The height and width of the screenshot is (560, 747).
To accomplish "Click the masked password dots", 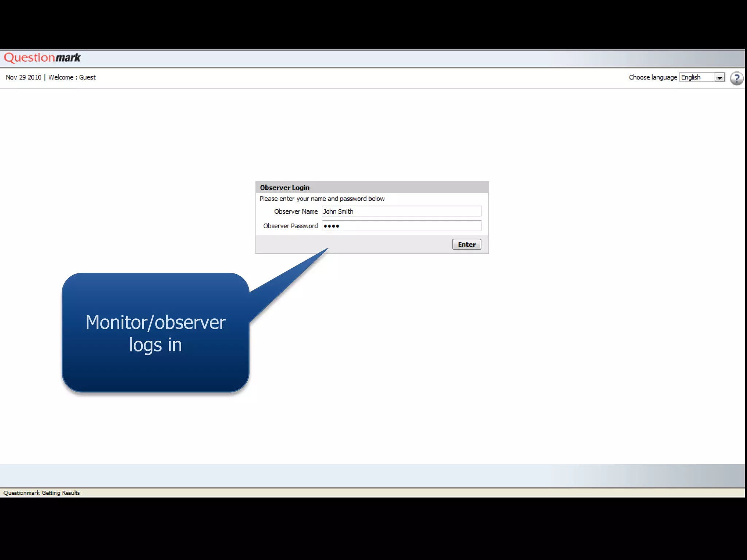I will point(331,226).
